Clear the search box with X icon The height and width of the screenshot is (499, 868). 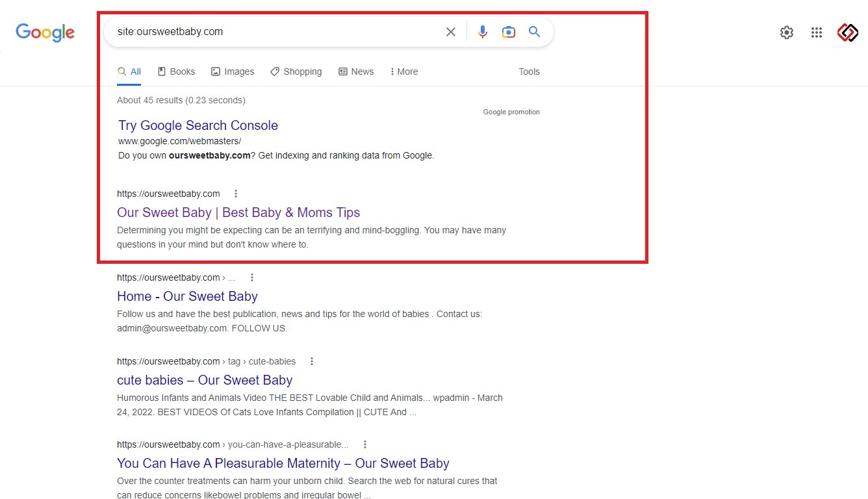[451, 32]
